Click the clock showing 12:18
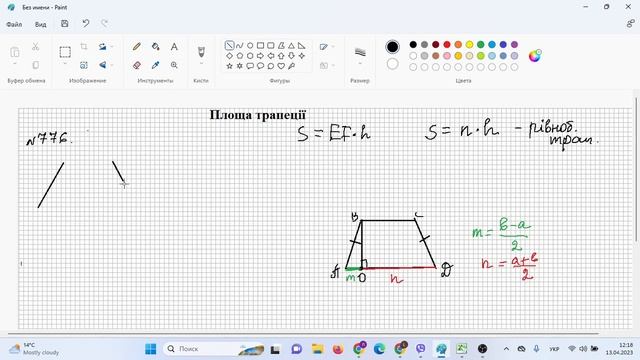This screenshot has width=640, height=360. click(619, 349)
